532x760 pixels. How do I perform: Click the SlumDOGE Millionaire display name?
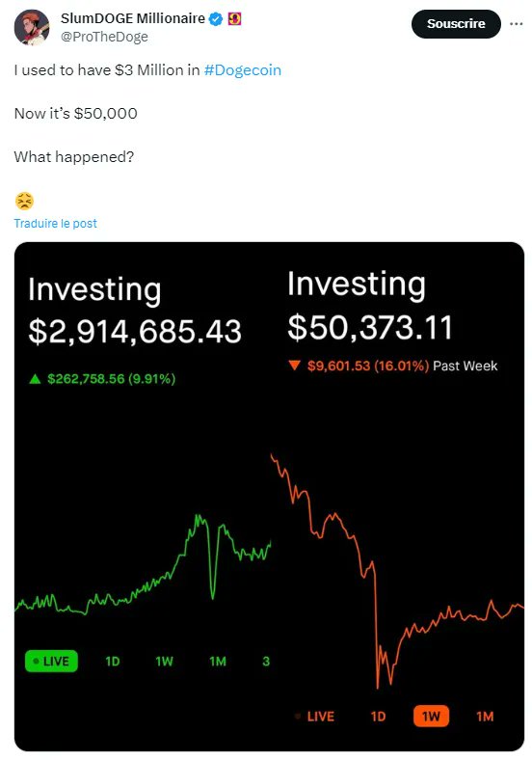(x=133, y=18)
